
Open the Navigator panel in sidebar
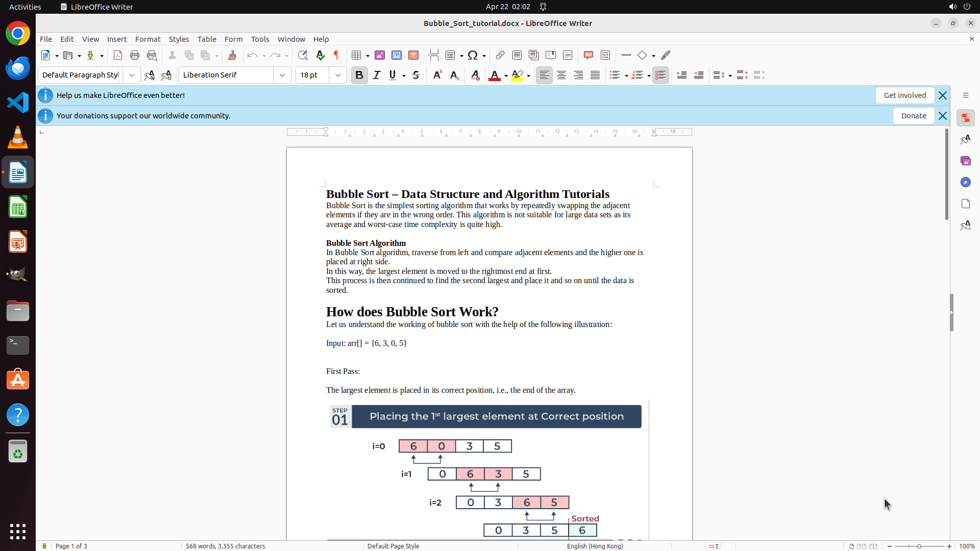pyautogui.click(x=965, y=182)
